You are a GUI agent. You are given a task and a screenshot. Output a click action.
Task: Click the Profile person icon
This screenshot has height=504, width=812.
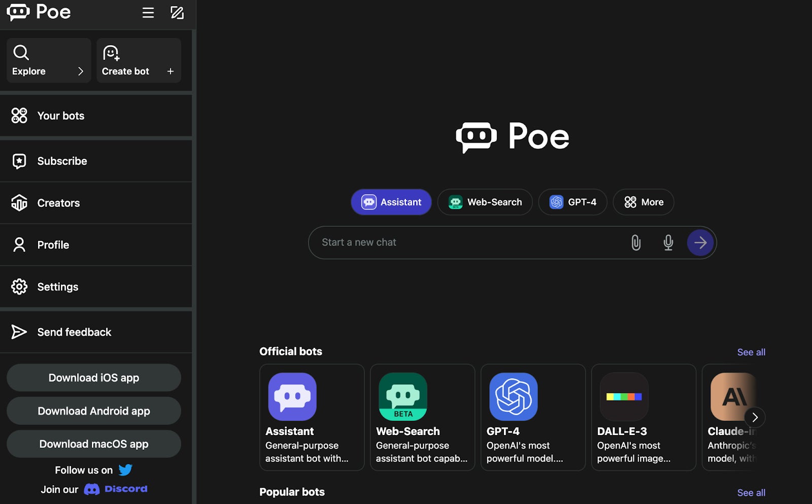[19, 245]
